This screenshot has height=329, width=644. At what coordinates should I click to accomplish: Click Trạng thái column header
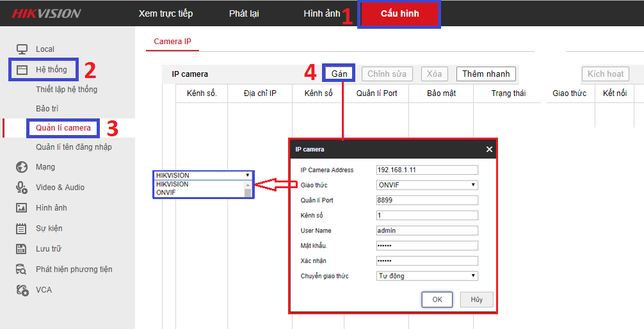click(508, 93)
